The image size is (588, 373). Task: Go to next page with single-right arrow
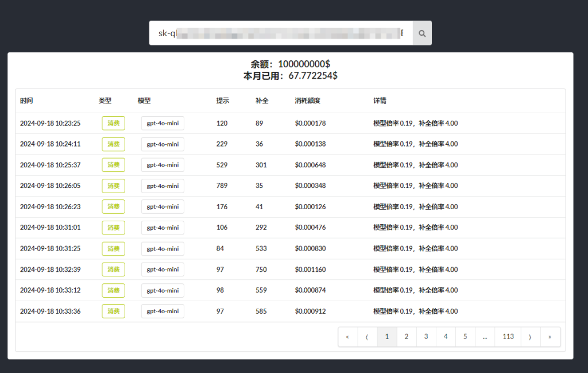[x=530, y=337]
